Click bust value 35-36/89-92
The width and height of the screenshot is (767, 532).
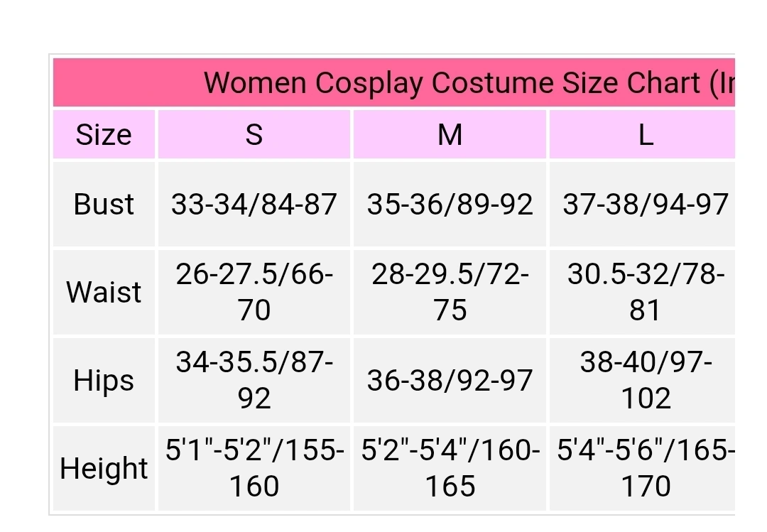[450, 204]
